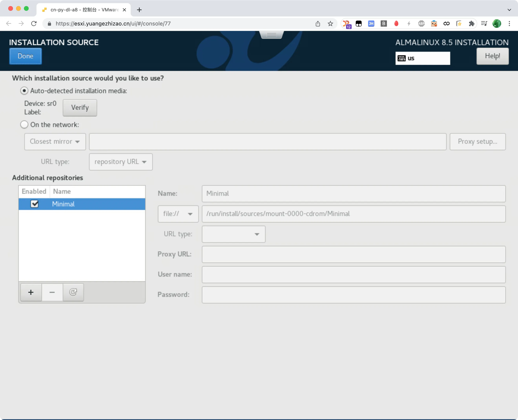The image size is (518, 420).
Task: Click the repository path field
Action: tap(354, 214)
